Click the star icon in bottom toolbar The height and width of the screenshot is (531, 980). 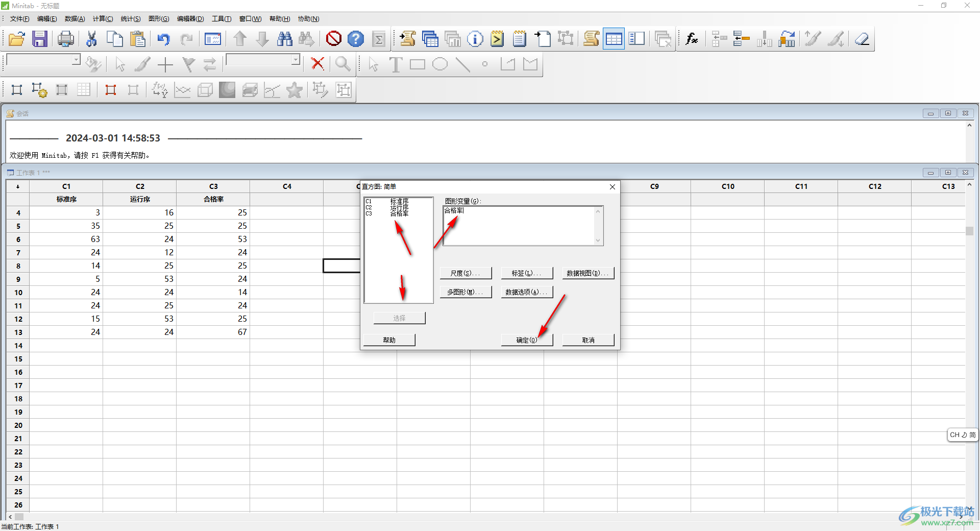[295, 90]
